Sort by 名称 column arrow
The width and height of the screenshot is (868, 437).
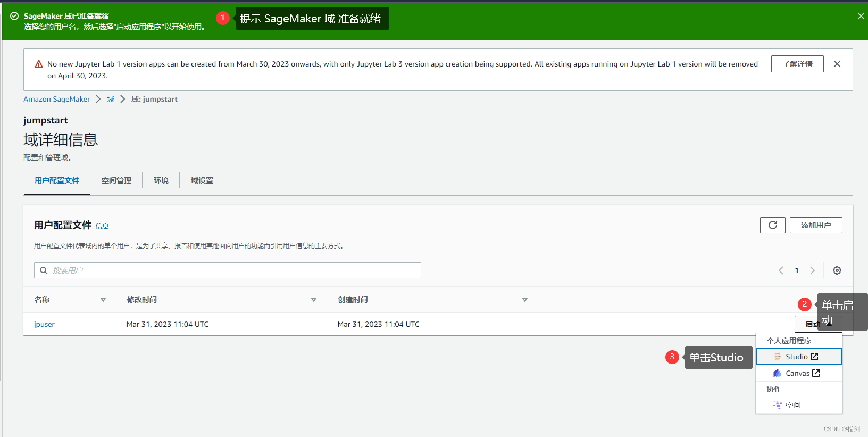click(x=103, y=300)
